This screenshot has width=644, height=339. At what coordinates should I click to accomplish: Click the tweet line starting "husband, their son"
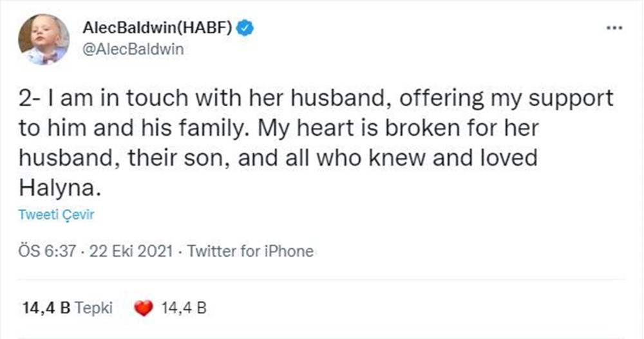pyautogui.click(x=278, y=158)
